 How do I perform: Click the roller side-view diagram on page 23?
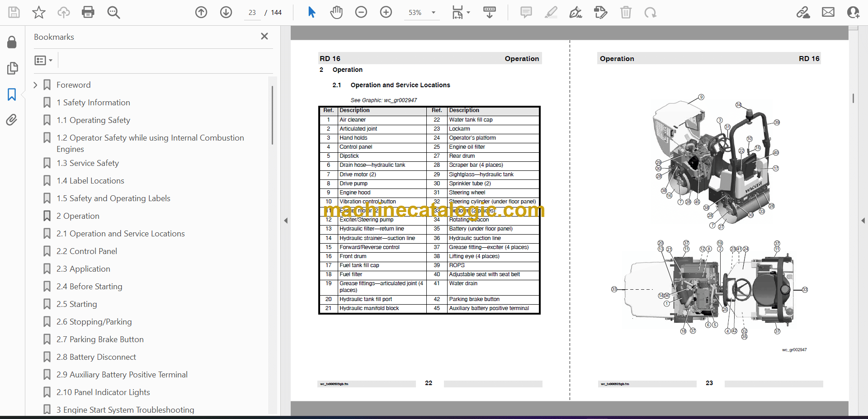pyautogui.click(x=717, y=162)
